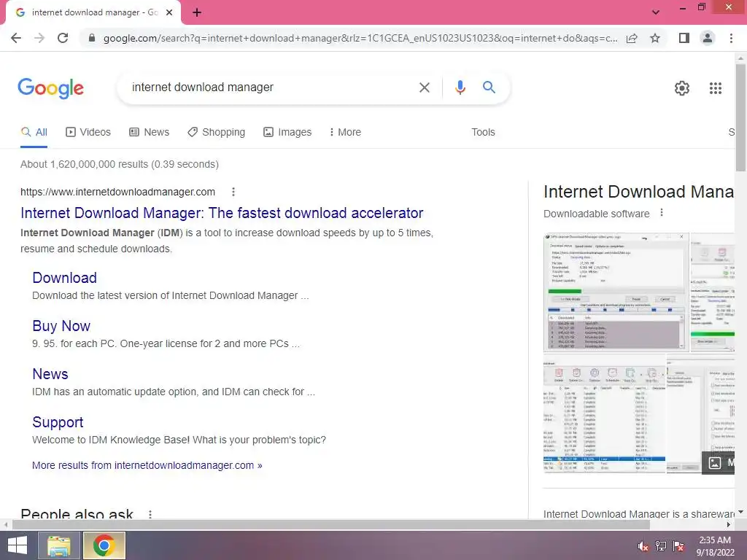Open Google apps grid
This screenshot has height=560, width=747.
(x=716, y=88)
